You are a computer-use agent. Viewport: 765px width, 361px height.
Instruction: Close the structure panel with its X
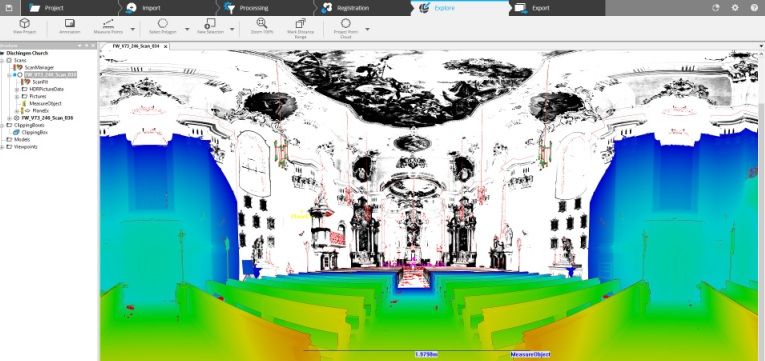[94, 45]
